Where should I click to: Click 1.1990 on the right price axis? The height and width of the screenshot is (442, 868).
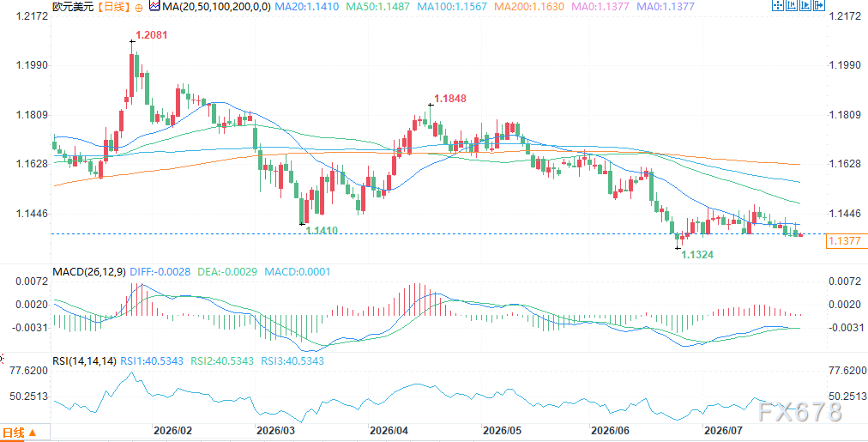pos(845,65)
